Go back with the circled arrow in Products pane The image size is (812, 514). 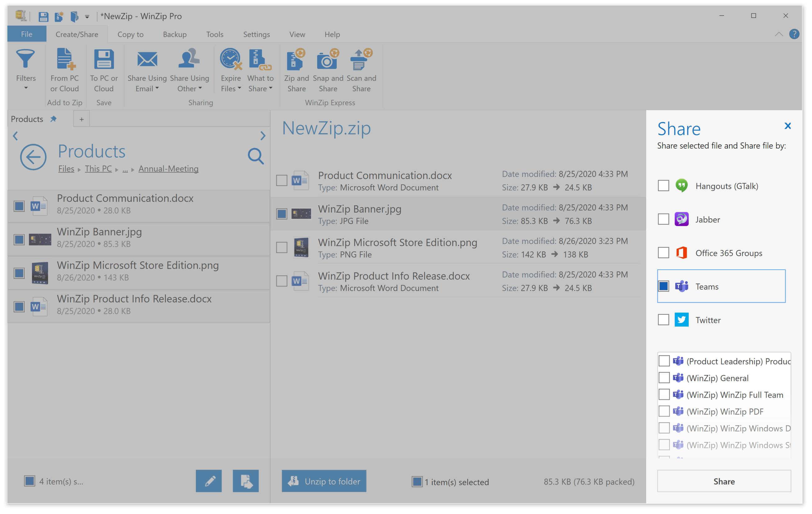pyautogui.click(x=33, y=157)
